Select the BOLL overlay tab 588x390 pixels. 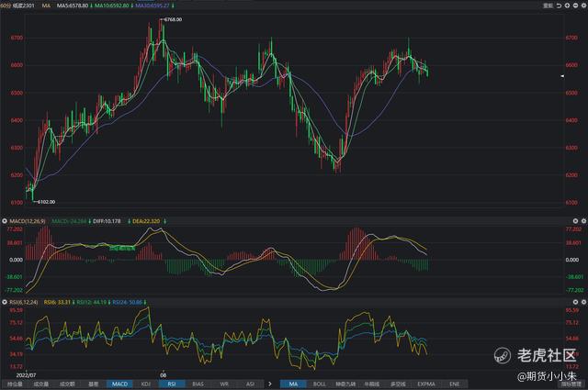(319, 384)
